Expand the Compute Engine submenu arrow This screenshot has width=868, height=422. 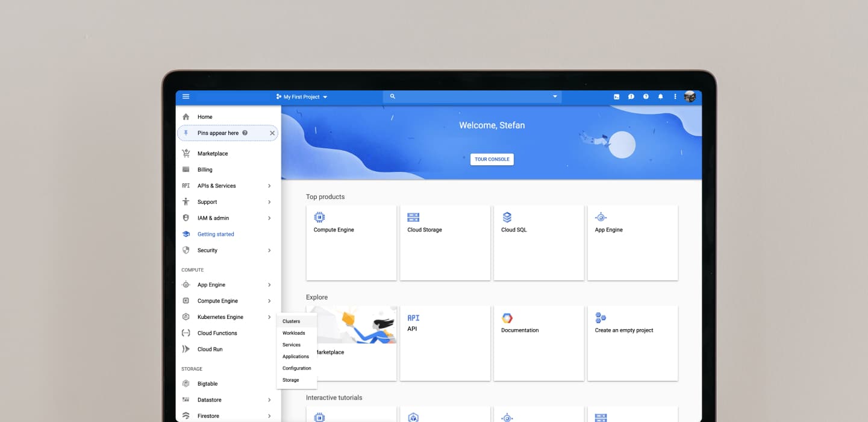pyautogui.click(x=269, y=301)
